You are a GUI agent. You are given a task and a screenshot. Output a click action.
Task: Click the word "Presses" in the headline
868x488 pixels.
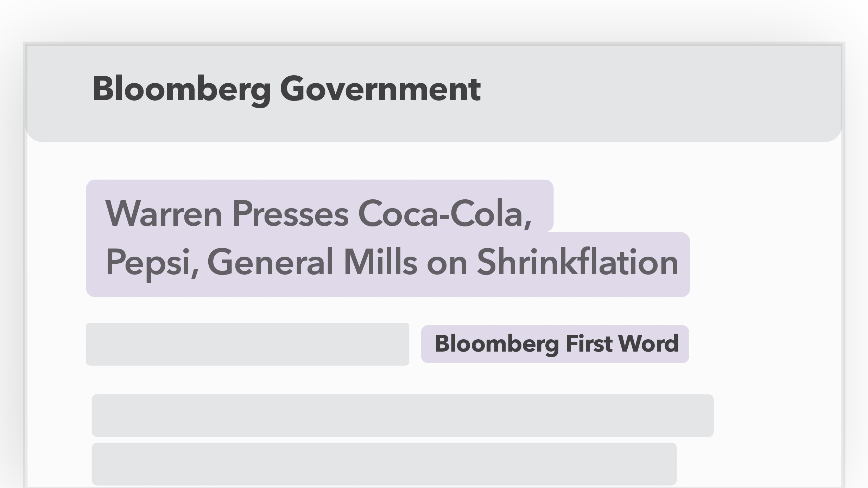(290, 214)
